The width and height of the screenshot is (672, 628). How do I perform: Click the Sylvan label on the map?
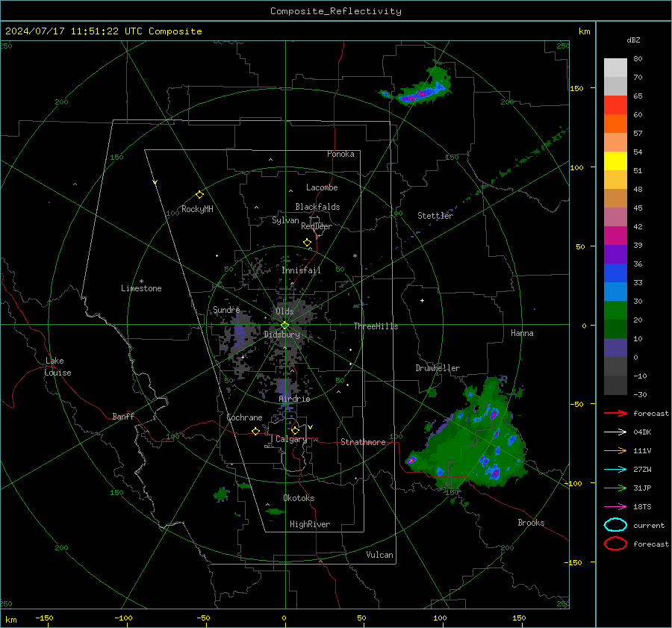(285, 220)
